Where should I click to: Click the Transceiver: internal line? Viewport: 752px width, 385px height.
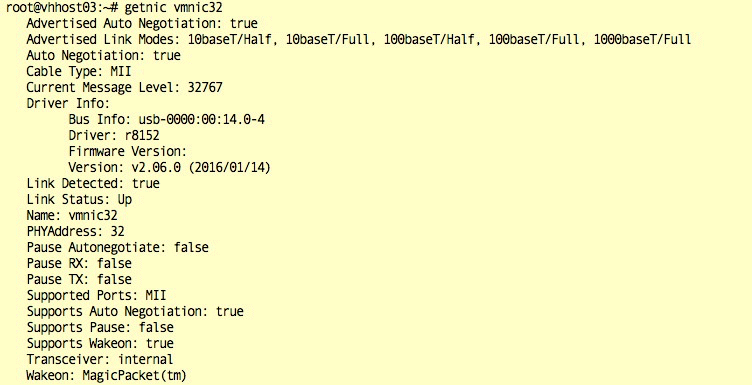(100, 359)
